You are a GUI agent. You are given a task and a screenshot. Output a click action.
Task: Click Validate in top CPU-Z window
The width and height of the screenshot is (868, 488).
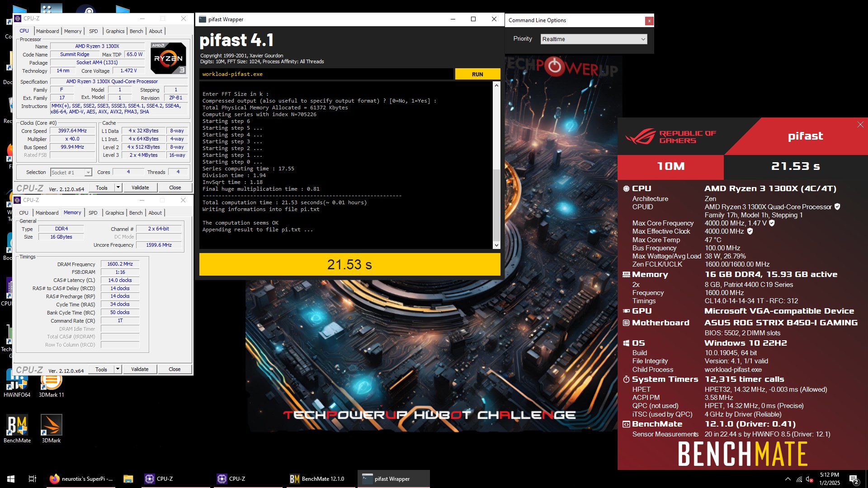[140, 188]
